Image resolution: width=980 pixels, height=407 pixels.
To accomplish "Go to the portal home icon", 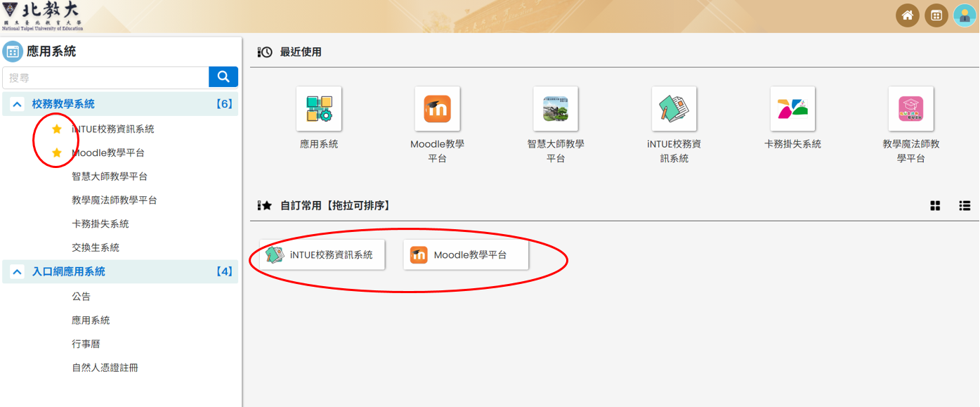I will point(907,15).
